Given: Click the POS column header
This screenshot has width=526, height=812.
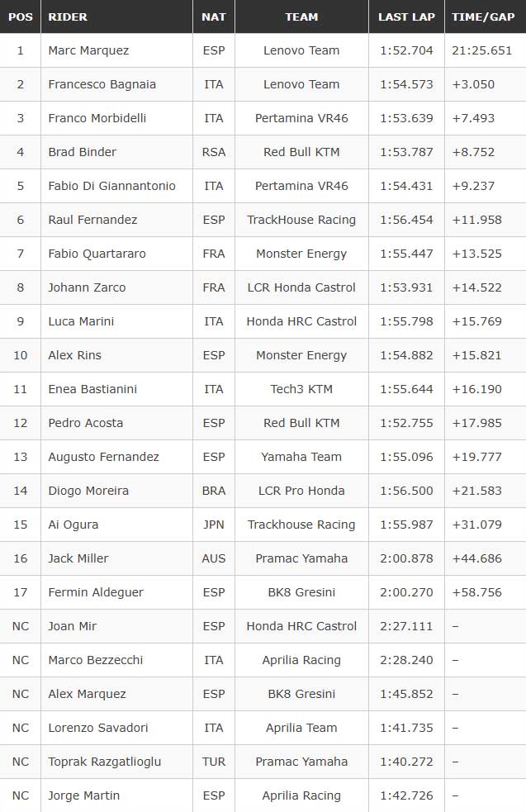Looking at the screenshot, I should (x=20, y=17).
